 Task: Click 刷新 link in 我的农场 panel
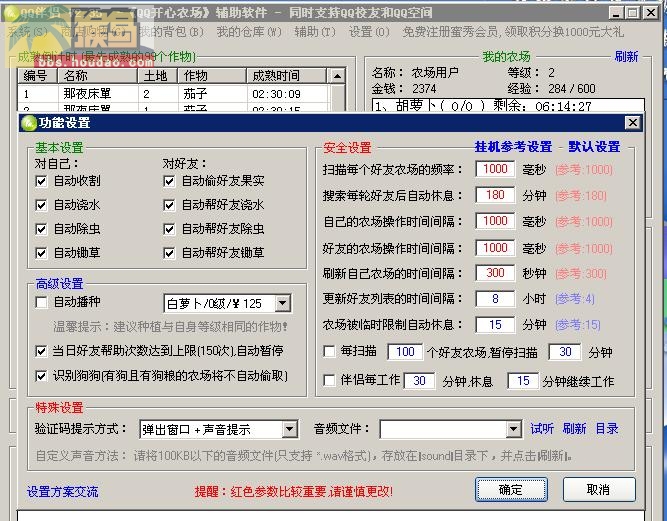[x=626, y=57]
